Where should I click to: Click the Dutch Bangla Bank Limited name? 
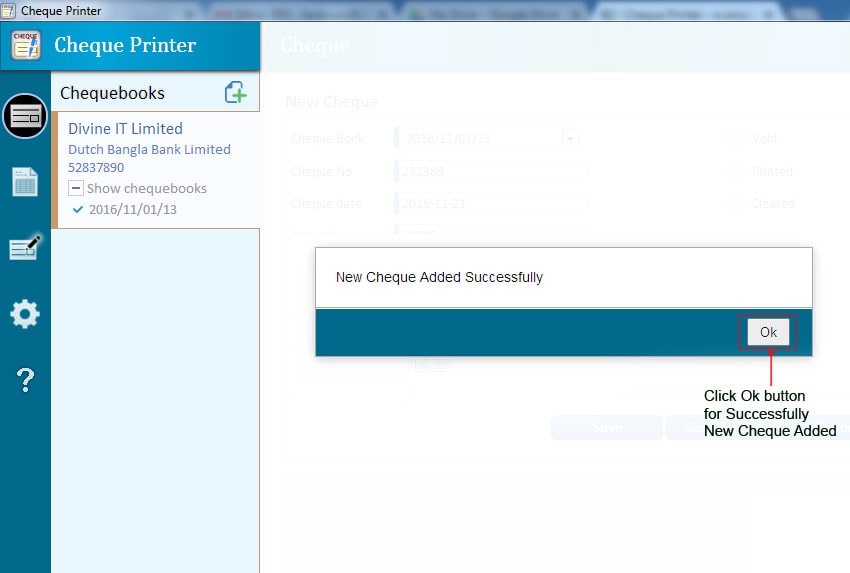coord(149,149)
